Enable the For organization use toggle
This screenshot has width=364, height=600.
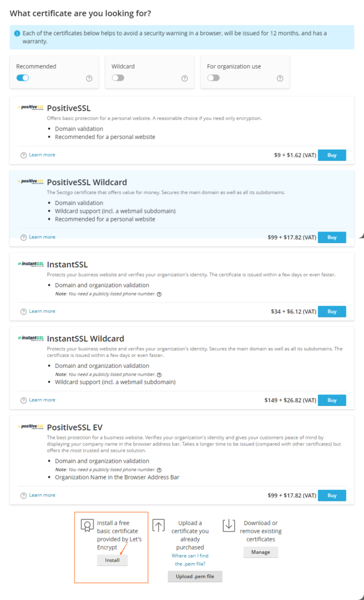click(x=214, y=78)
